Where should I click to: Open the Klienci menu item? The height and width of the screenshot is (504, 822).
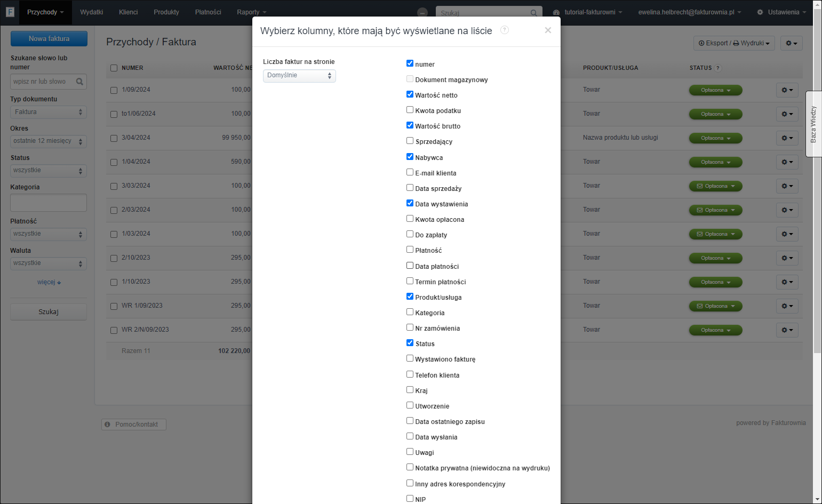128,12
